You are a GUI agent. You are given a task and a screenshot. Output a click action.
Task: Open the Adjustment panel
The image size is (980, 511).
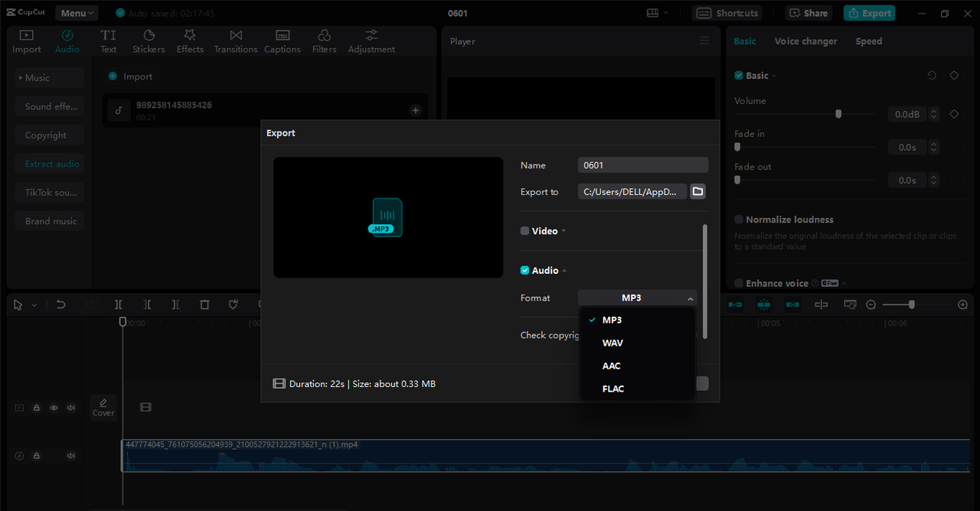click(371, 41)
